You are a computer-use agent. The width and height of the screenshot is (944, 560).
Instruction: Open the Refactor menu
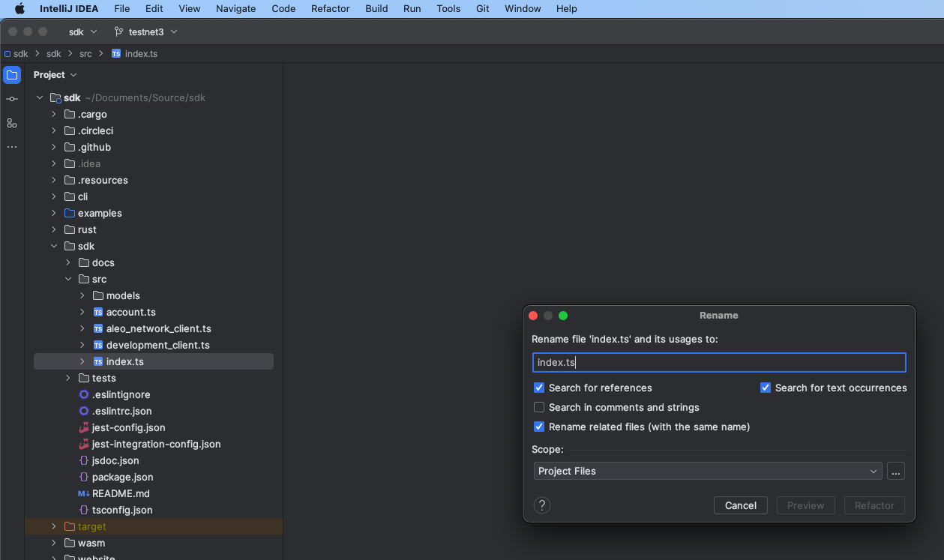pyautogui.click(x=330, y=8)
